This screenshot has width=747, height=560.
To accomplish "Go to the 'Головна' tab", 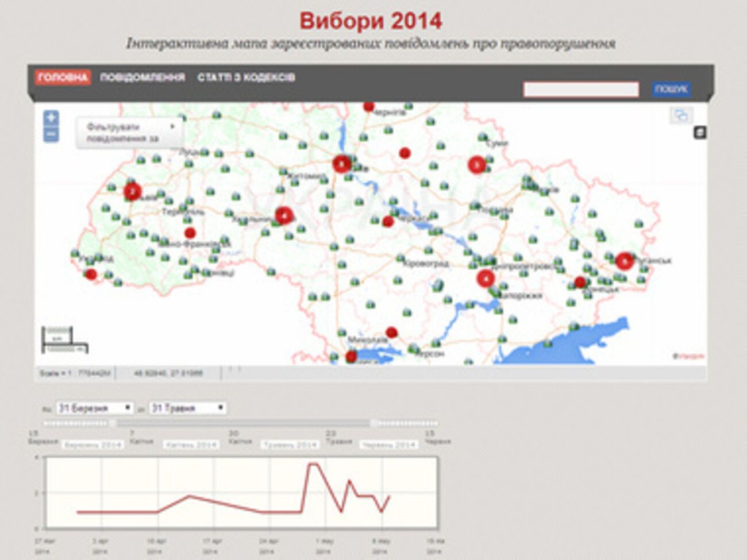I will [x=63, y=78].
